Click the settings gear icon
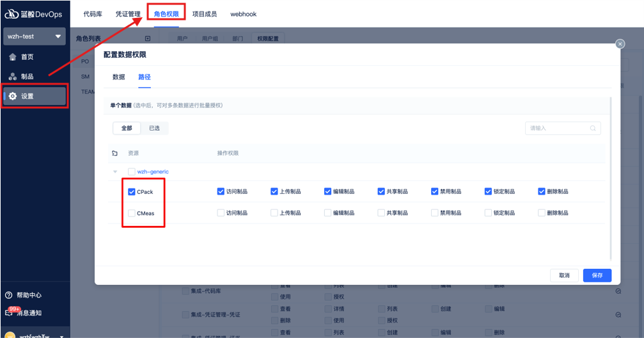 tap(13, 96)
